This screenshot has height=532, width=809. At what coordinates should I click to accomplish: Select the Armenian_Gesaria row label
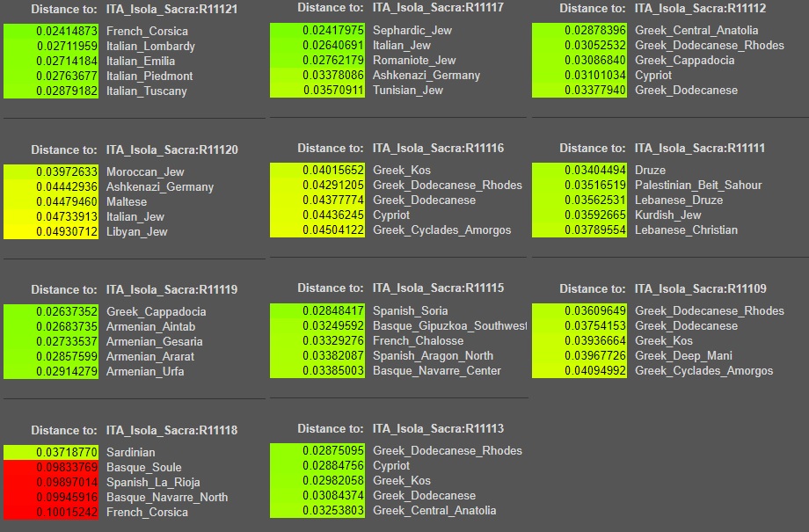[x=154, y=341]
